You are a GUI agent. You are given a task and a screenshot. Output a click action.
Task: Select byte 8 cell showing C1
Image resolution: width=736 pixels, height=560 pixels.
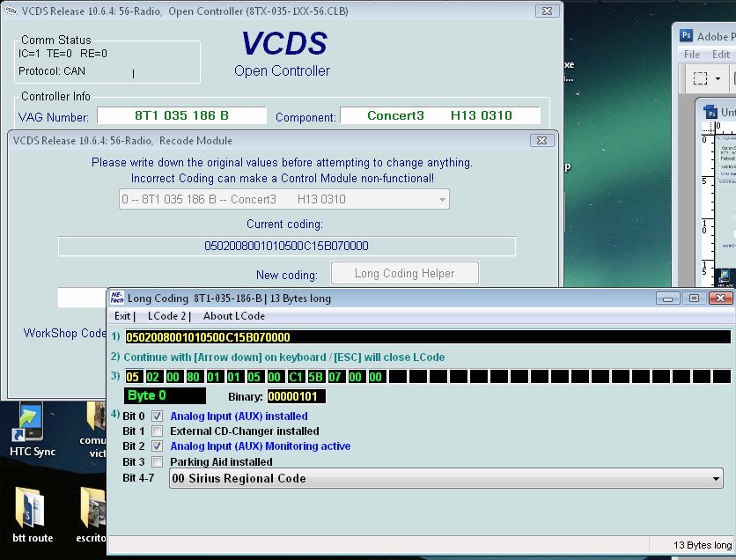click(x=295, y=377)
